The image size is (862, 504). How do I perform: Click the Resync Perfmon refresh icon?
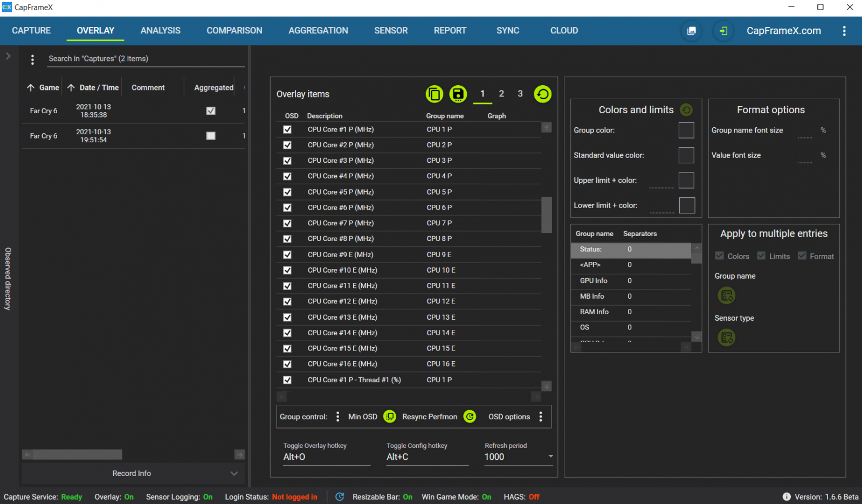coord(470,417)
